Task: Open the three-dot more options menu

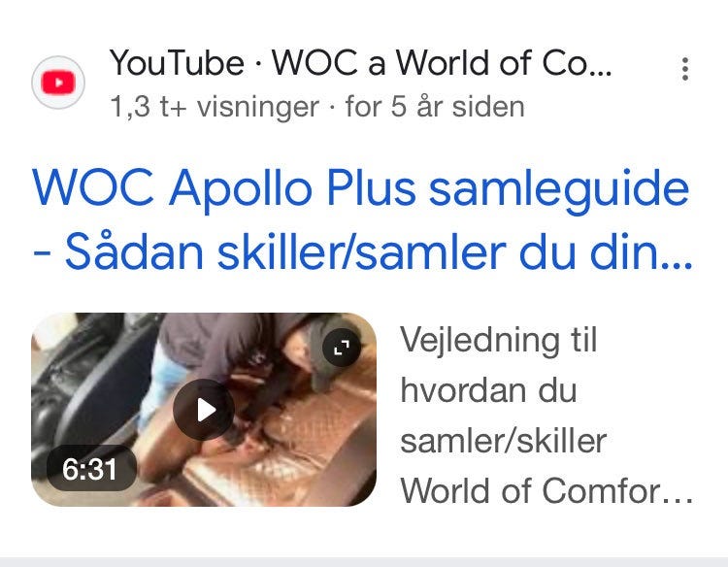Action: (x=685, y=69)
